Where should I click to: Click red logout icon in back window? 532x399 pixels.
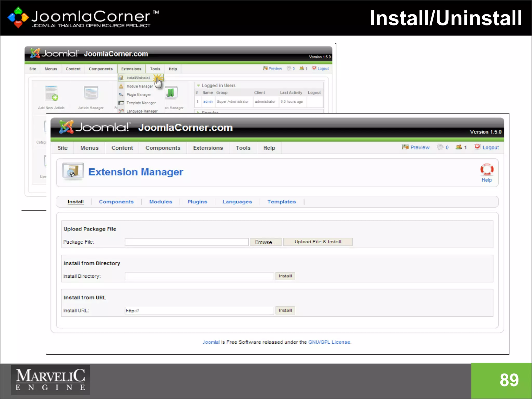point(314,68)
